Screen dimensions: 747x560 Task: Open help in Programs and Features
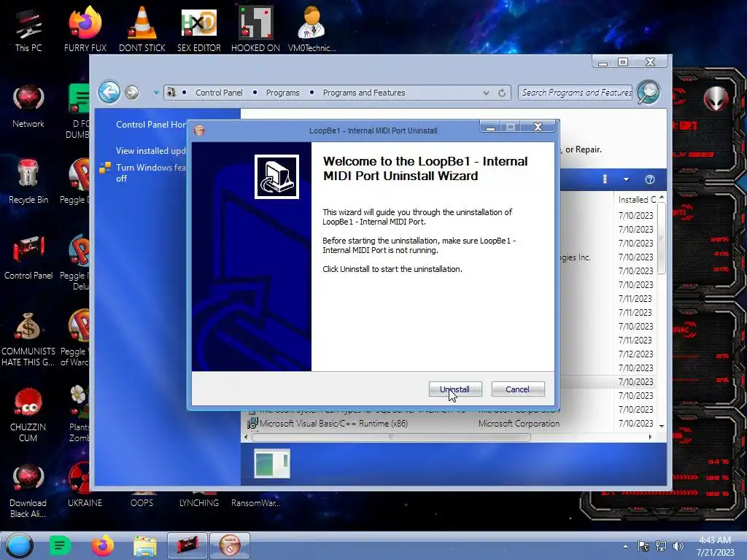(650, 179)
